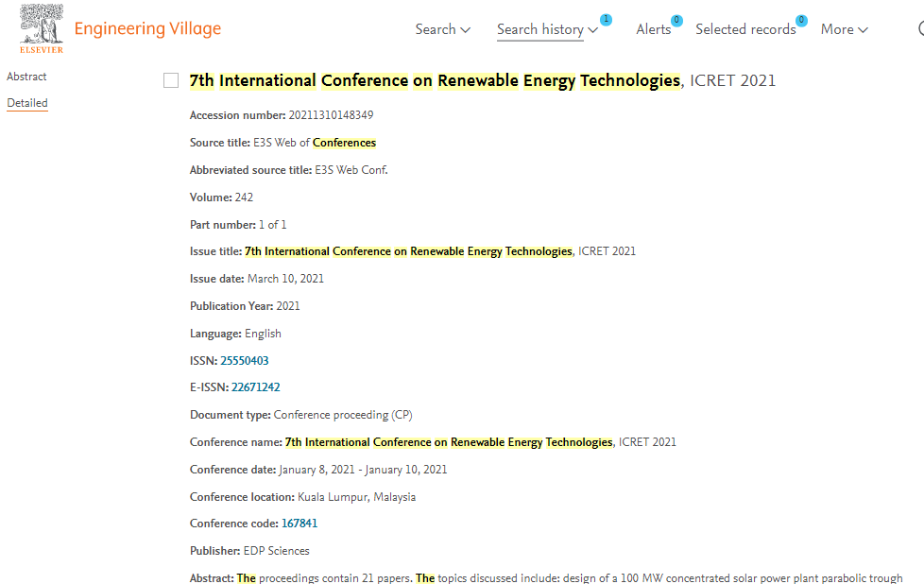Open the Alerts menu item
The width and height of the screenshot is (924, 584).
654,29
